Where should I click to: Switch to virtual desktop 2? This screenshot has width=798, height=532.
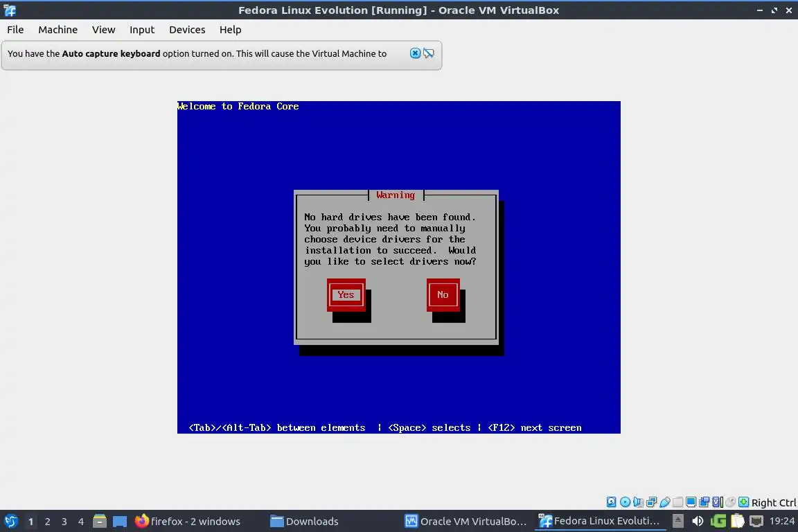click(47, 522)
